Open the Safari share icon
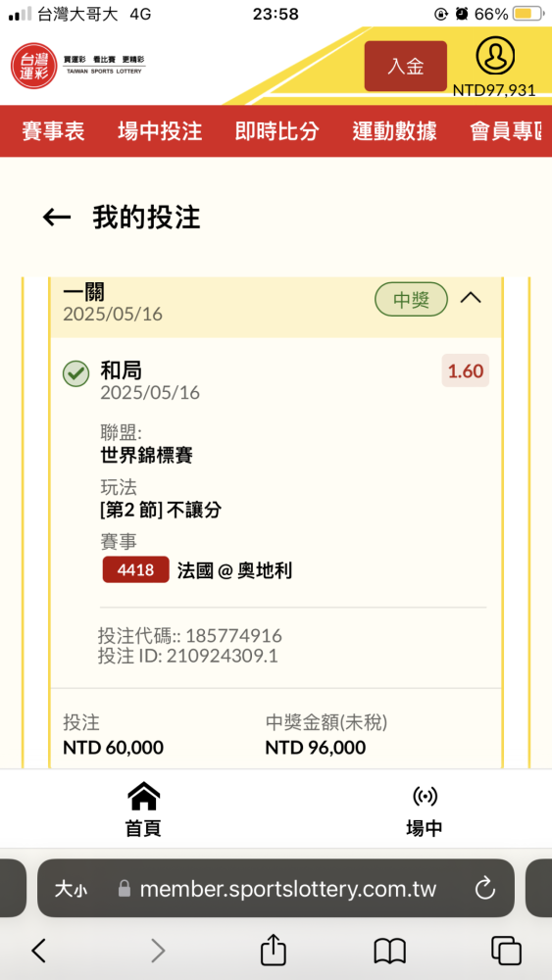 [x=274, y=950]
